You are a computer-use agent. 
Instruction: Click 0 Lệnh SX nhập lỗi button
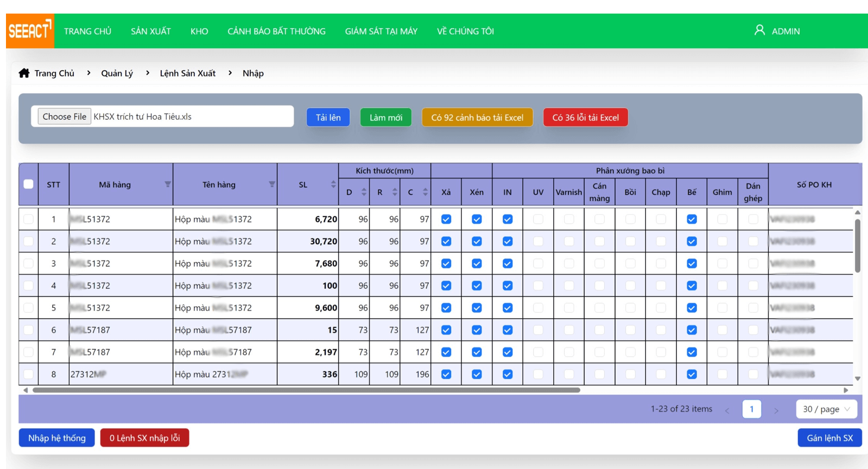coord(144,438)
